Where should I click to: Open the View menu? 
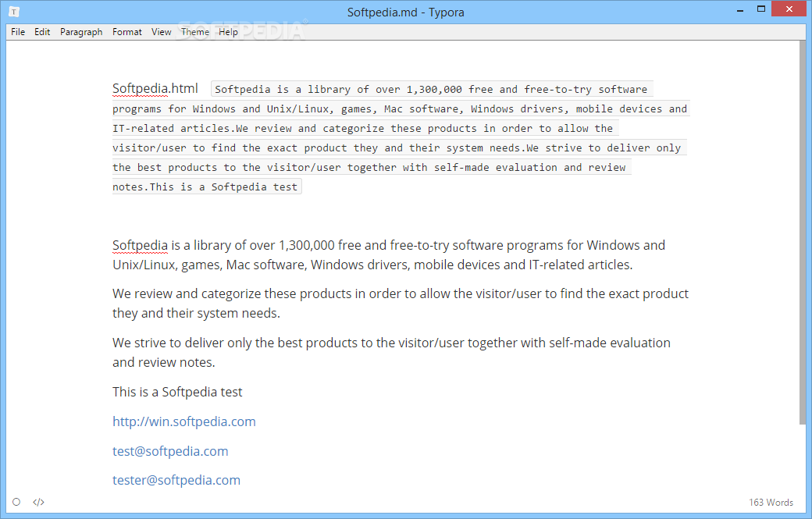(x=161, y=32)
